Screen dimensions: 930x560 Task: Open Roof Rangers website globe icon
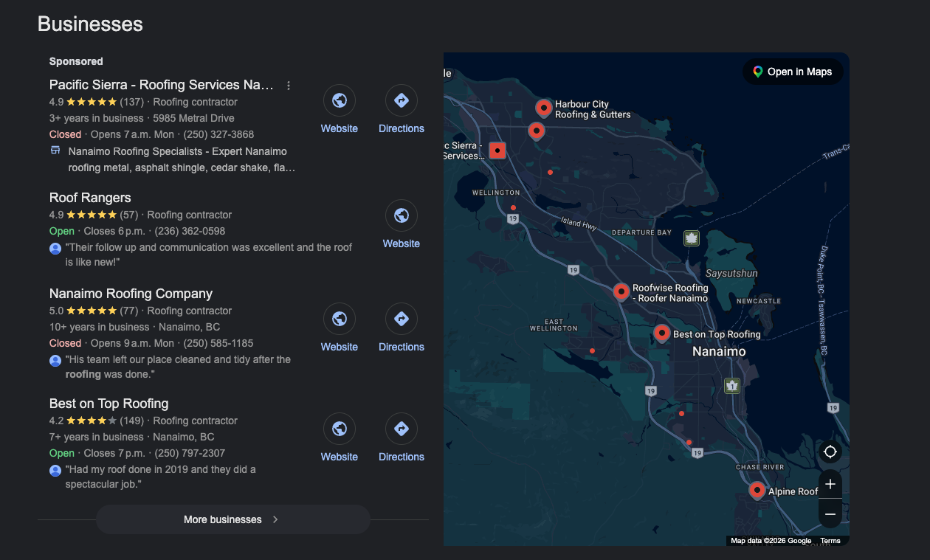402,215
